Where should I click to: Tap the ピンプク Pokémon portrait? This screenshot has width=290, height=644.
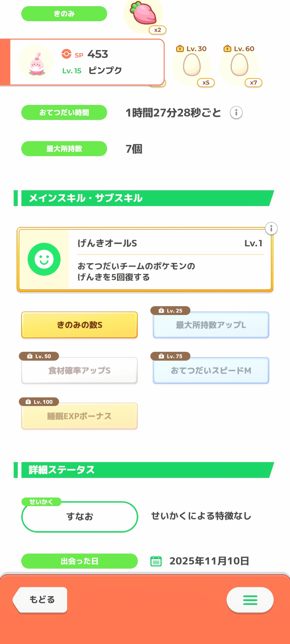36,63
